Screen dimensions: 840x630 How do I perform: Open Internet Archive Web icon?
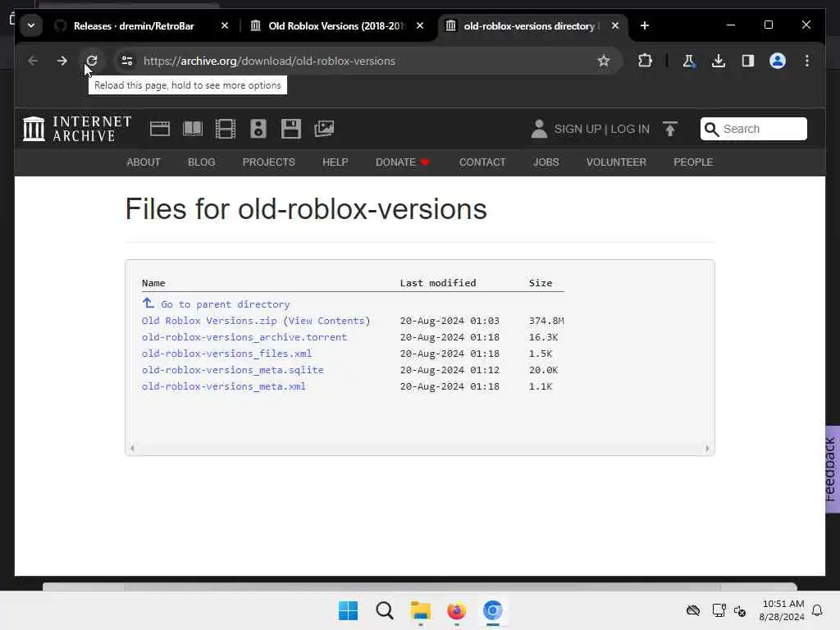point(160,129)
